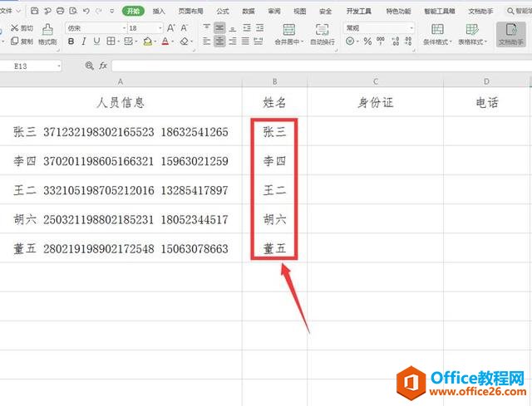
Task: Expand the fill color dropdown arrow
Action: click(x=155, y=42)
